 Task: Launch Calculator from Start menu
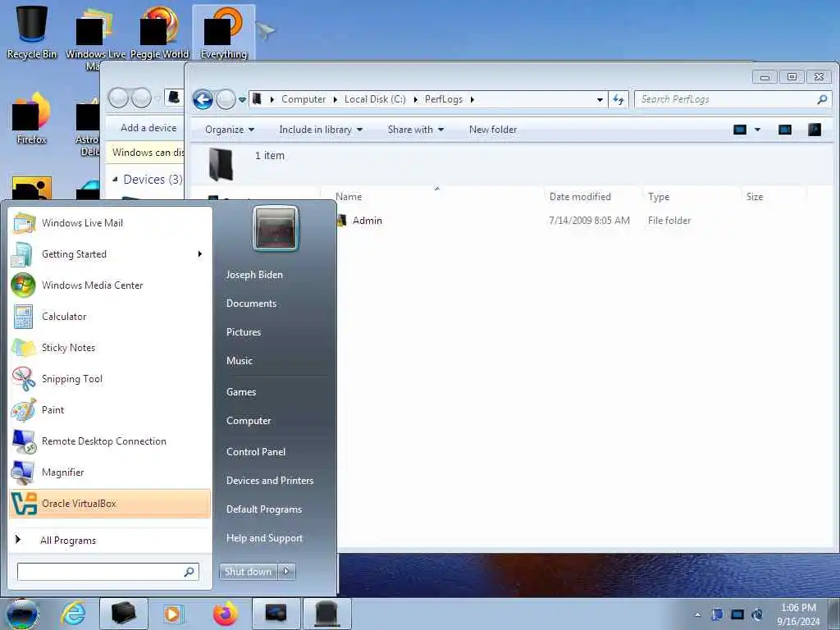(110, 316)
